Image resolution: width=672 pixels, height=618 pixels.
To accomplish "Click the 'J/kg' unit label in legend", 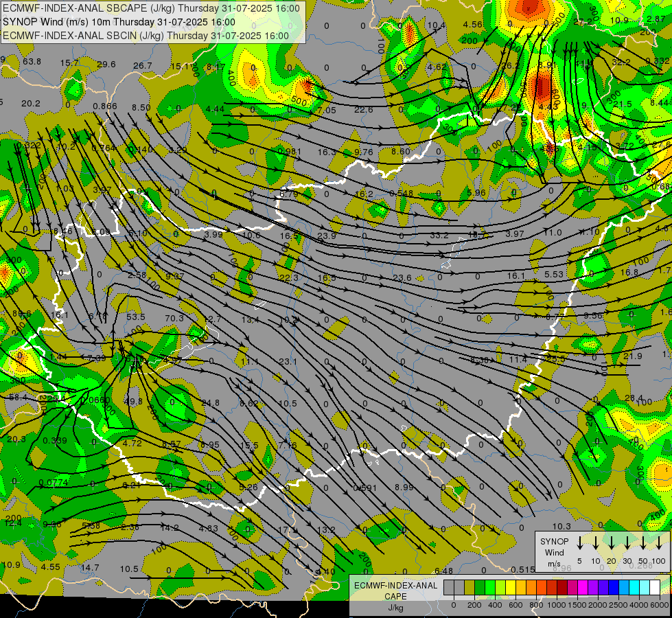I will point(395,608).
